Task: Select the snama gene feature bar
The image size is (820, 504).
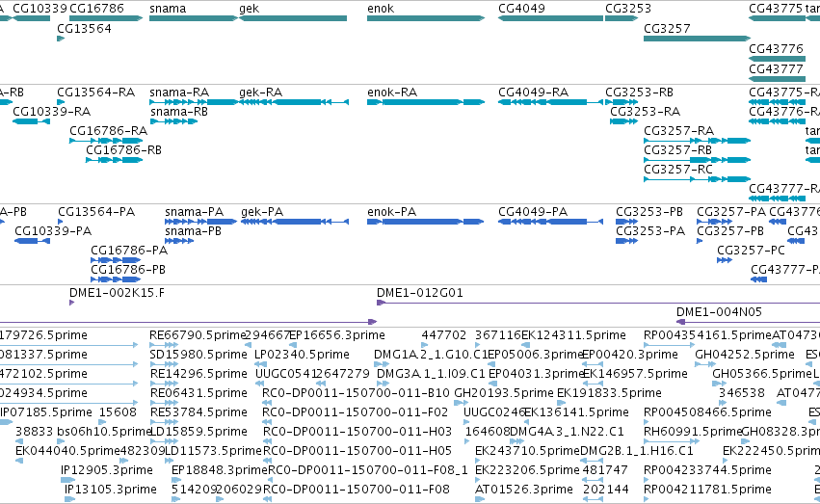Action: pyautogui.click(x=194, y=18)
